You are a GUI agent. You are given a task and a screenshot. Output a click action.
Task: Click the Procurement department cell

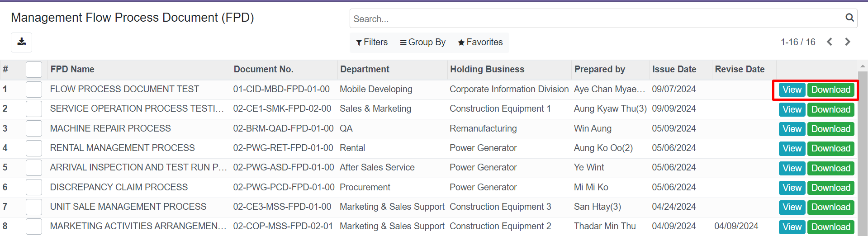point(365,187)
